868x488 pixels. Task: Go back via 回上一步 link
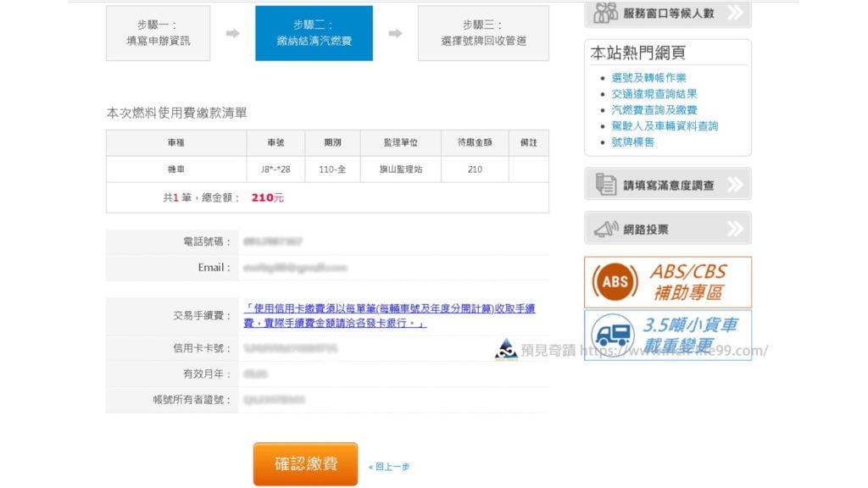(389, 467)
